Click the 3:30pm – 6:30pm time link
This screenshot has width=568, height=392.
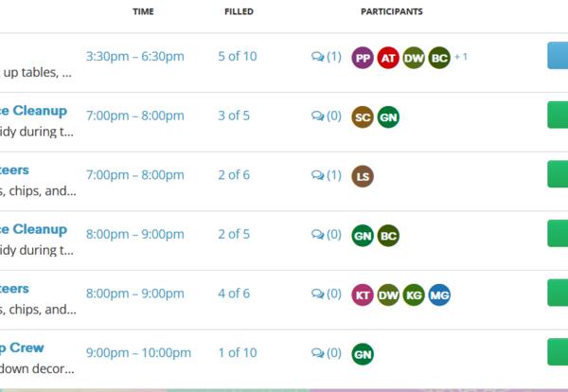point(134,57)
